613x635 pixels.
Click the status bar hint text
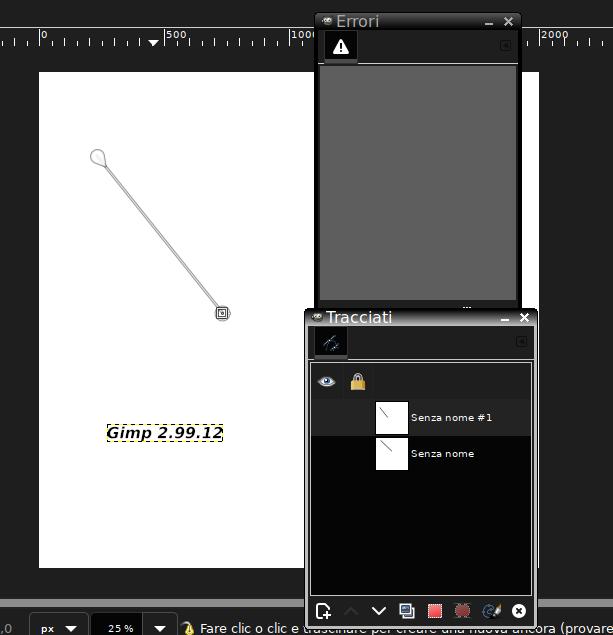(406, 628)
